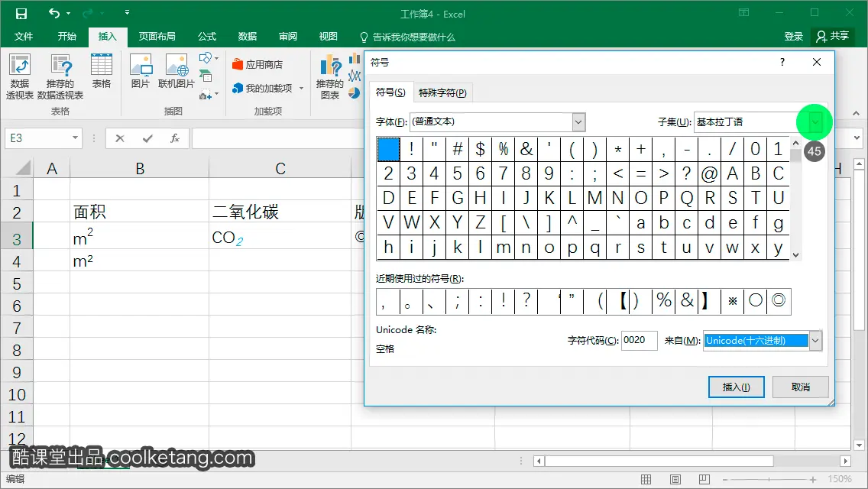This screenshot has width=868, height=489.
Task: Switch to the Formulas (公式) tab
Action: 207,37
